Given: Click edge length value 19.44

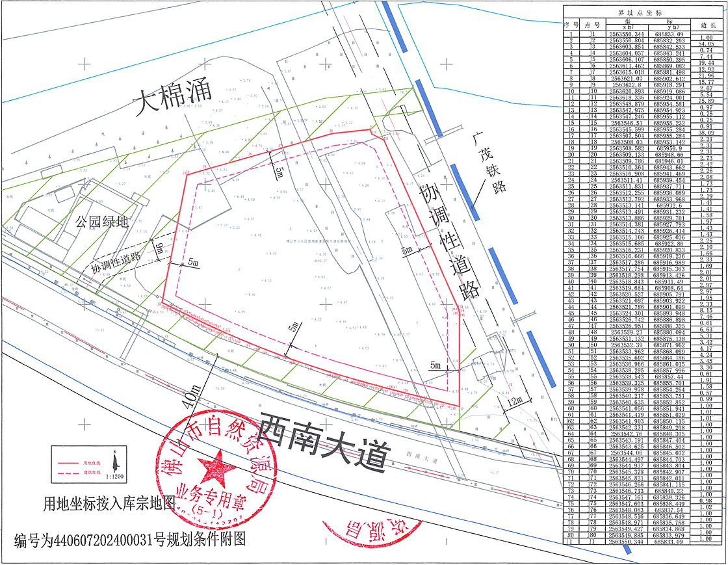Looking at the screenshot, I should [x=706, y=62].
